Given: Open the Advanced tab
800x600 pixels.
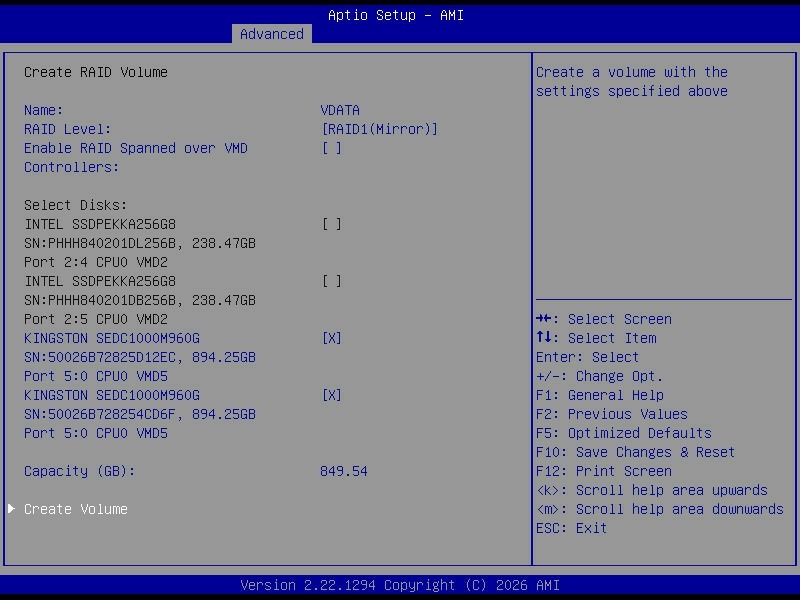Looking at the screenshot, I should click(x=271, y=34).
